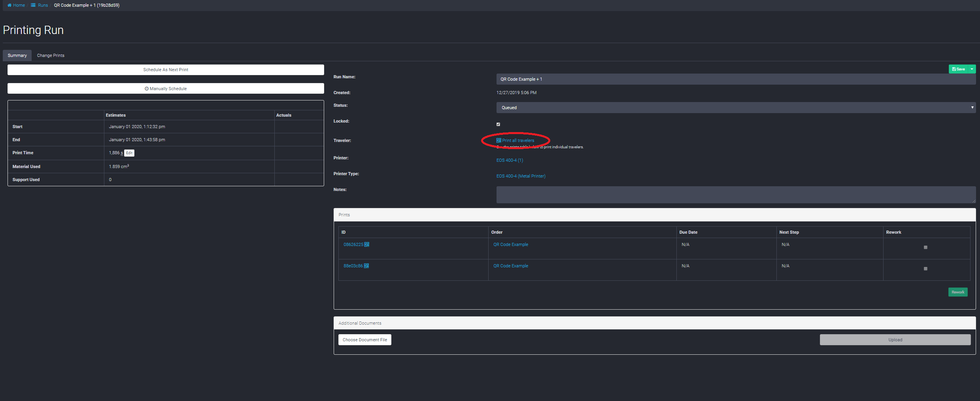Click the floppy disk Save button
This screenshot has width=980, height=401.
pyautogui.click(x=959, y=69)
